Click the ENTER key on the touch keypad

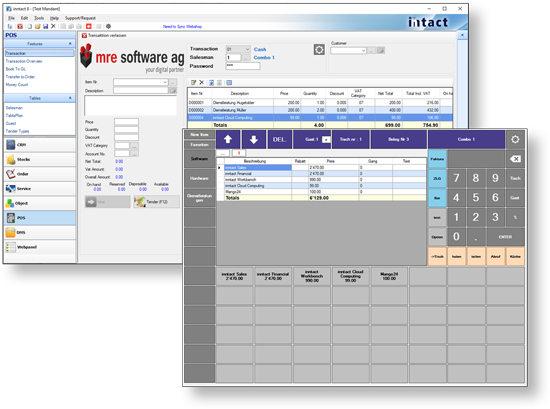point(505,237)
